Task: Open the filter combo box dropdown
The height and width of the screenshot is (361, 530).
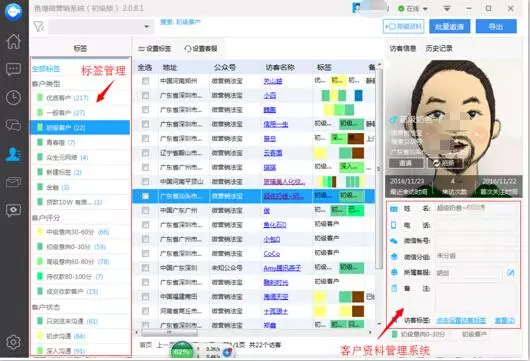Action: tap(147, 26)
